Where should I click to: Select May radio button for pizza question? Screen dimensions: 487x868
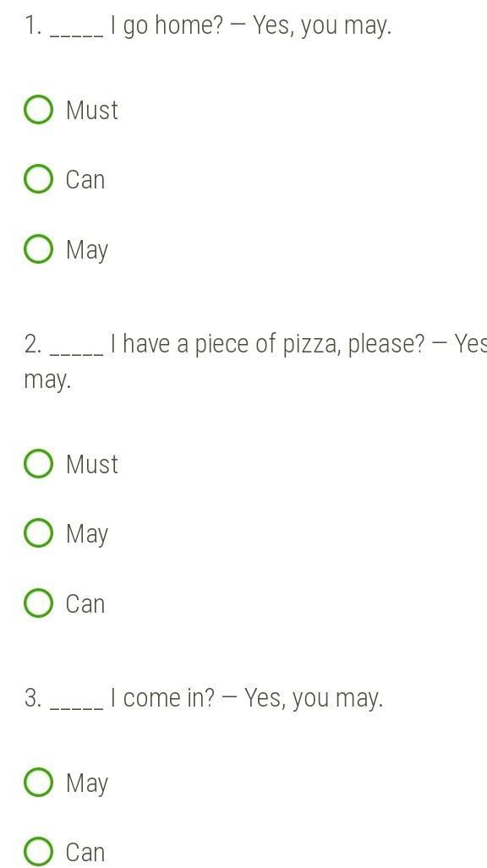click(39, 533)
